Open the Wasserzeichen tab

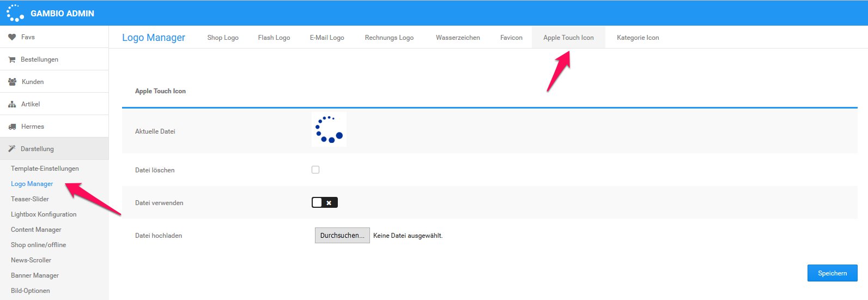458,38
